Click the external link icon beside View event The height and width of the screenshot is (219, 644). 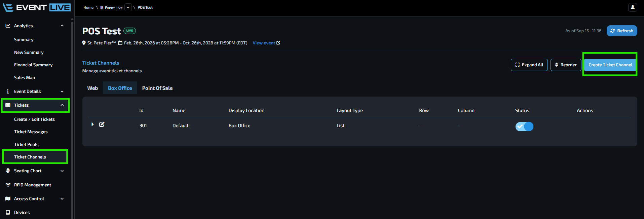278,43
